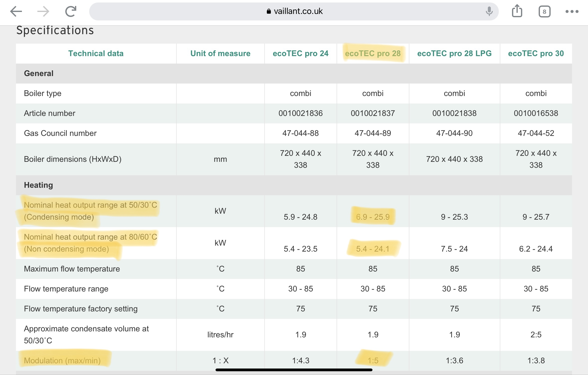Tap the address bar showing vaillant.co.uk

coord(294,11)
